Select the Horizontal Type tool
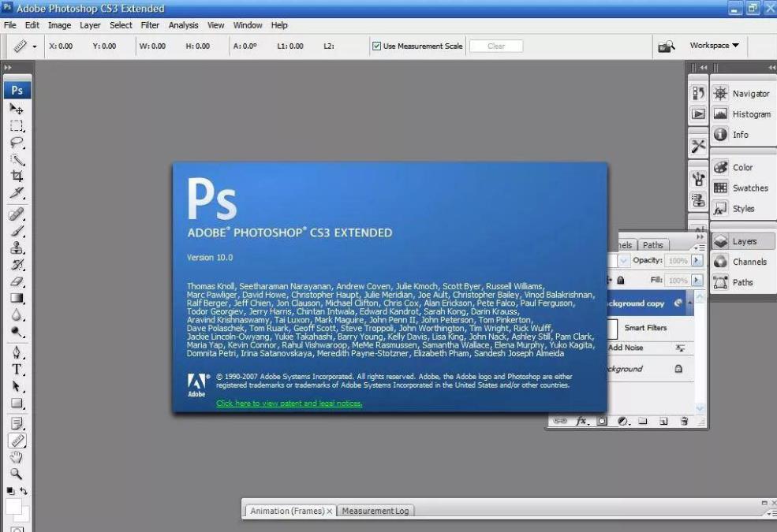This screenshot has height=532, width=777. 17,369
